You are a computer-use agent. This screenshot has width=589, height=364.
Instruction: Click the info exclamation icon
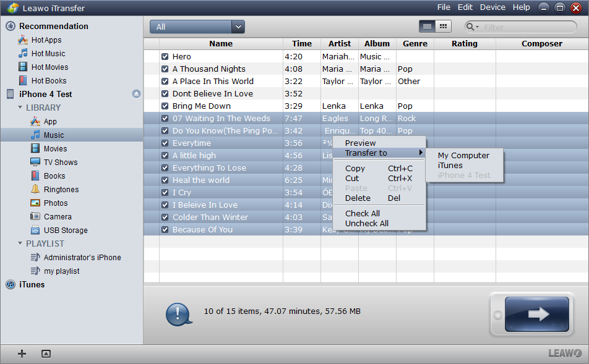coord(179,314)
